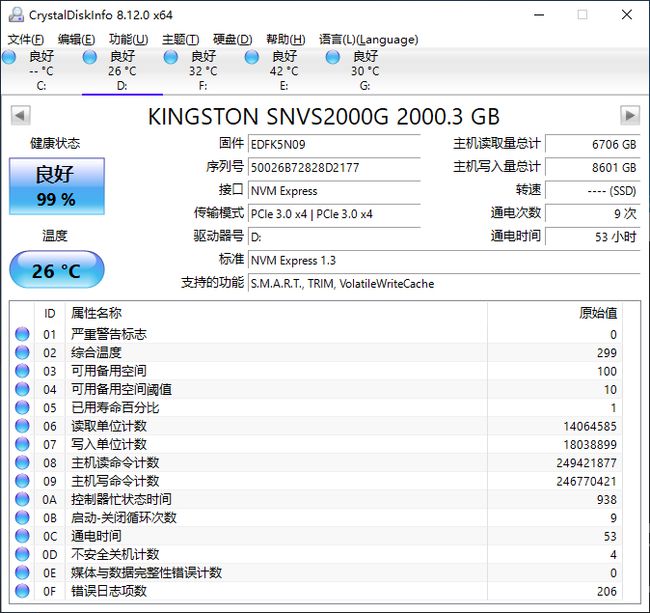Go to previous disk with left arrow
650x613 pixels.
[x=20, y=115]
